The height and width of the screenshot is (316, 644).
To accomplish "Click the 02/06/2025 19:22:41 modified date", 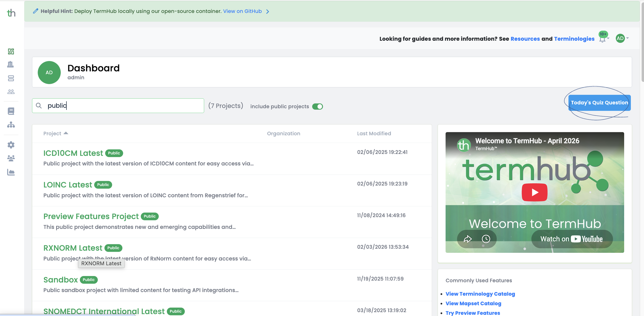I will click(x=382, y=152).
